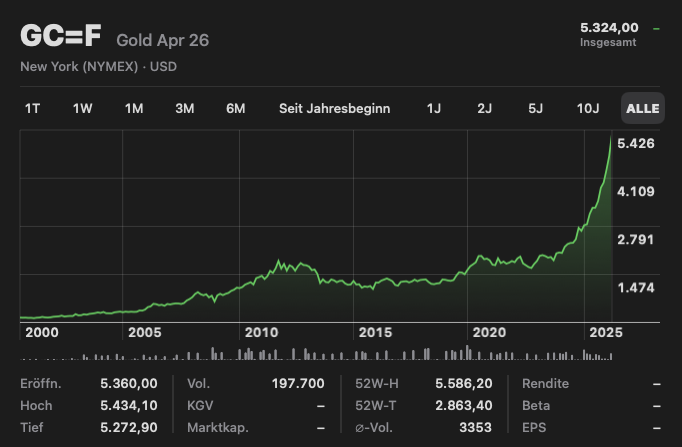Click the Vol. value 197.700

click(298, 384)
